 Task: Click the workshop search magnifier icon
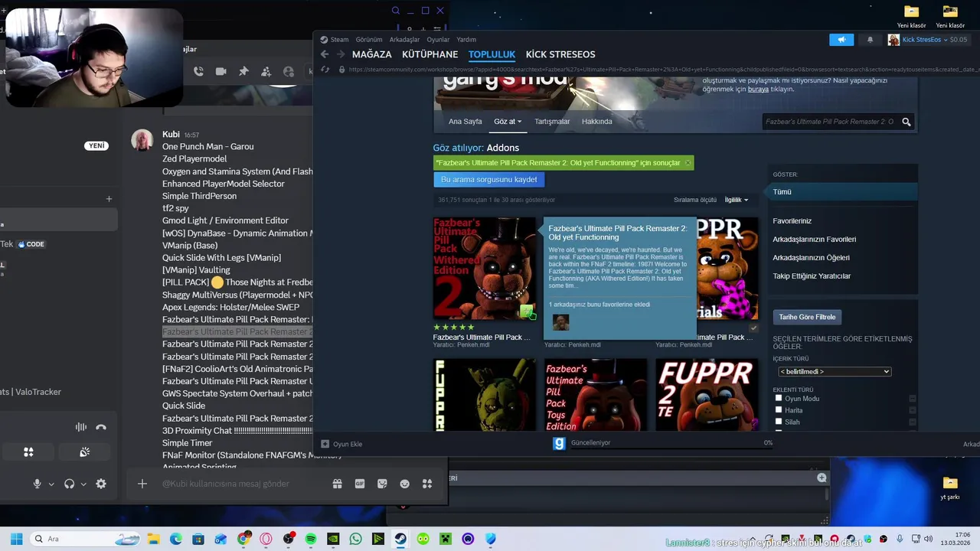coord(906,122)
